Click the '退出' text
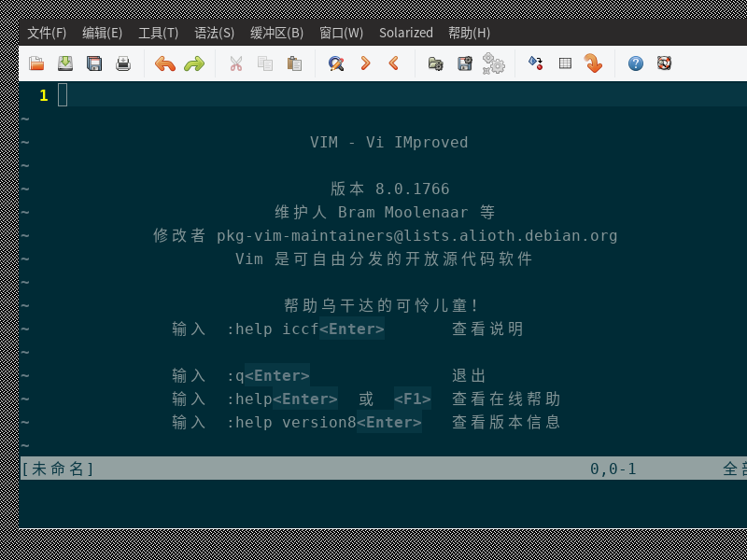 pos(469,376)
